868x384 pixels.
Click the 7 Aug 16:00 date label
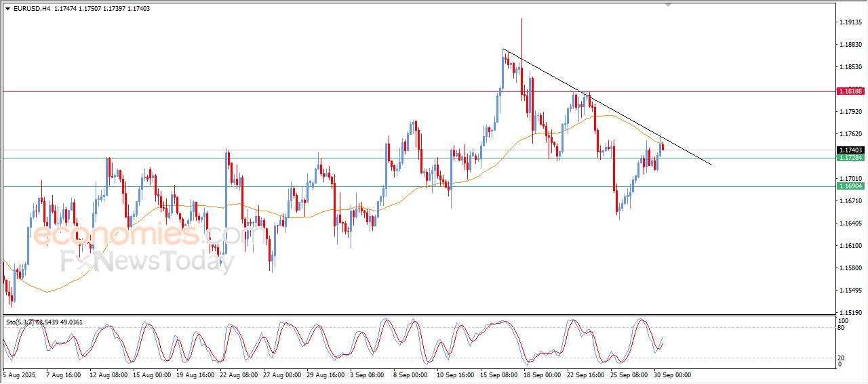point(63,375)
